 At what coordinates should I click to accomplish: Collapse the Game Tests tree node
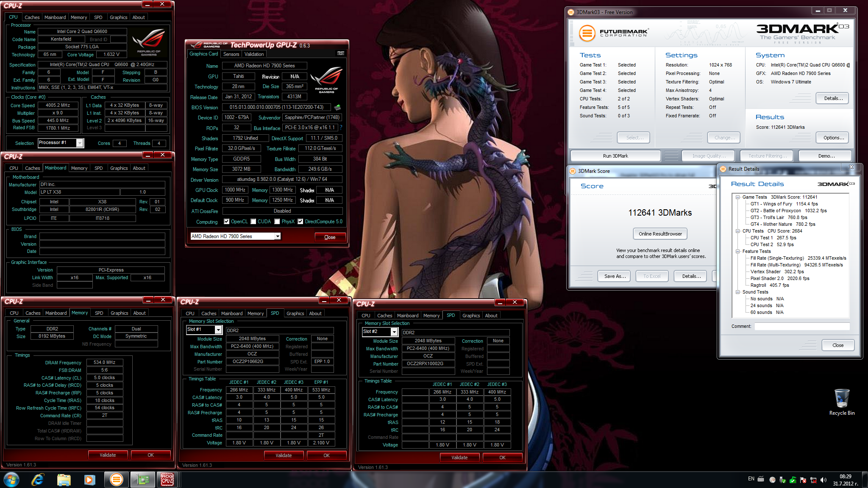(738, 197)
